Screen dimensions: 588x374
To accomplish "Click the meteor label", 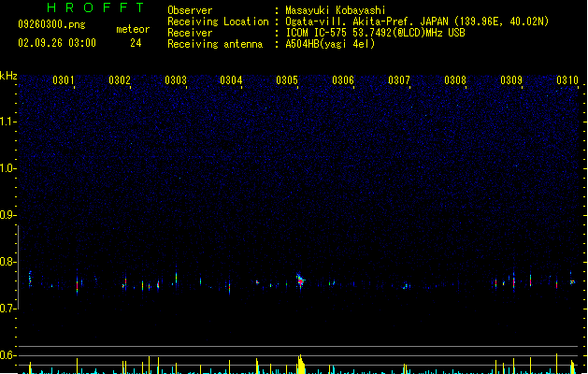I will (133, 29).
